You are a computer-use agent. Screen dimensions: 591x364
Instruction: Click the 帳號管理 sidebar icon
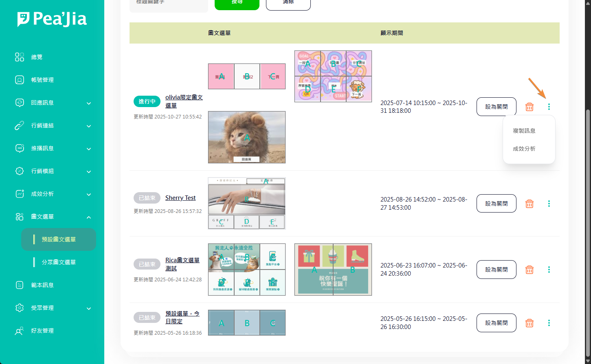coord(20,80)
